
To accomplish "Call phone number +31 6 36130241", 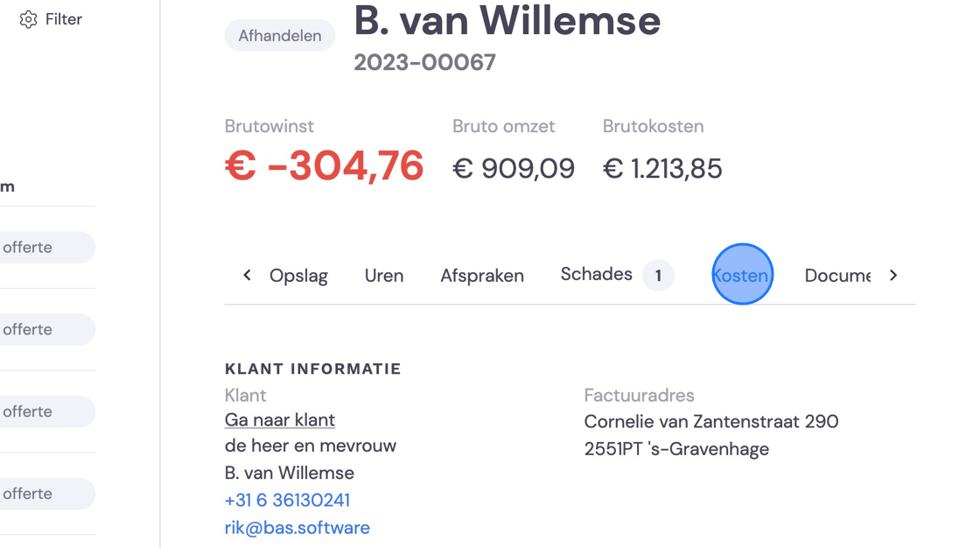I will (x=288, y=501).
